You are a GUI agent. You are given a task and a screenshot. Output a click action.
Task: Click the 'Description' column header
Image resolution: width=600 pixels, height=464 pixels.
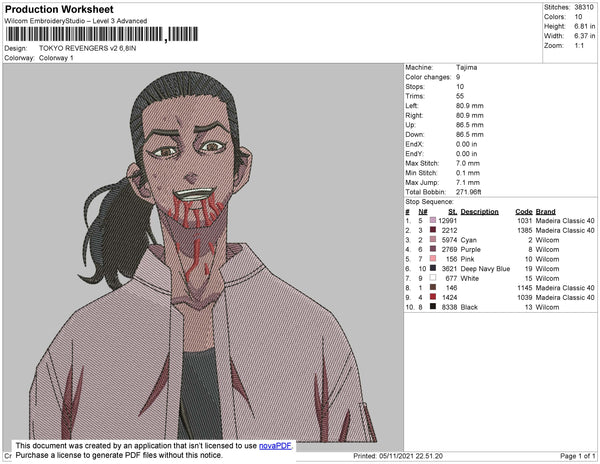point(479,212)
